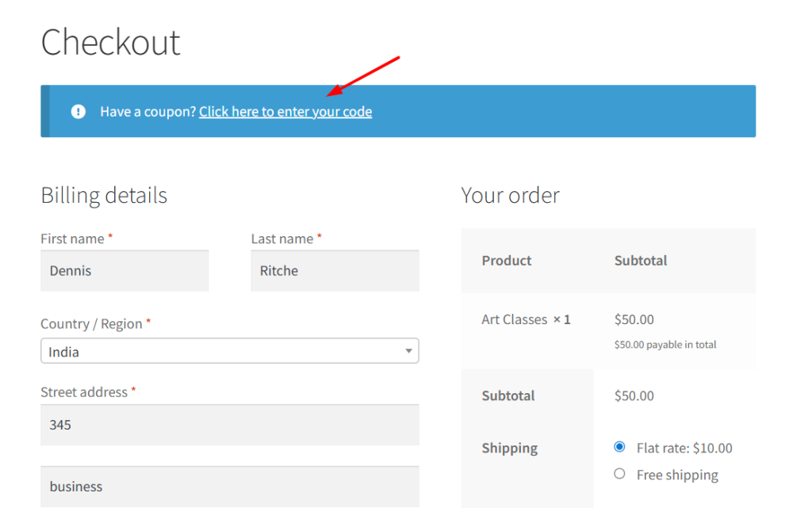Click the info icon in the coupon banner
Viewport: 812px width, 508px height.
pyautogui.click(x=78, y=111)
